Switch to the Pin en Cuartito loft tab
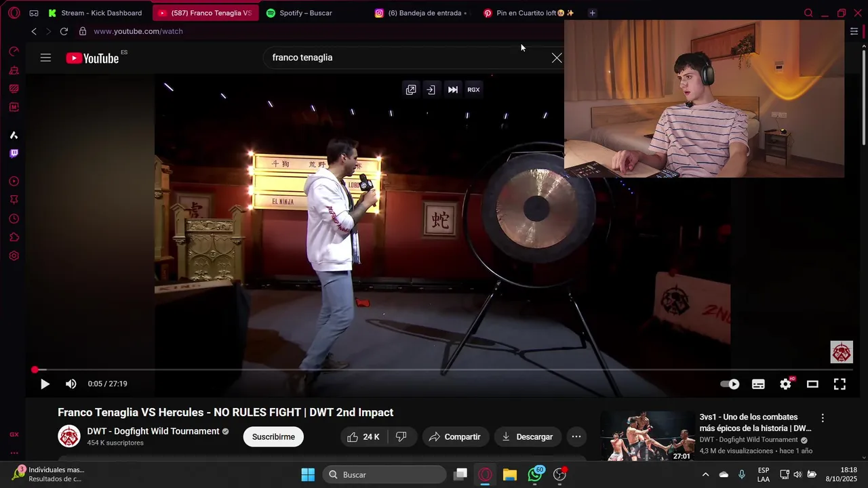Viewport: 868px width, 488px height. [x=530, y=13]
